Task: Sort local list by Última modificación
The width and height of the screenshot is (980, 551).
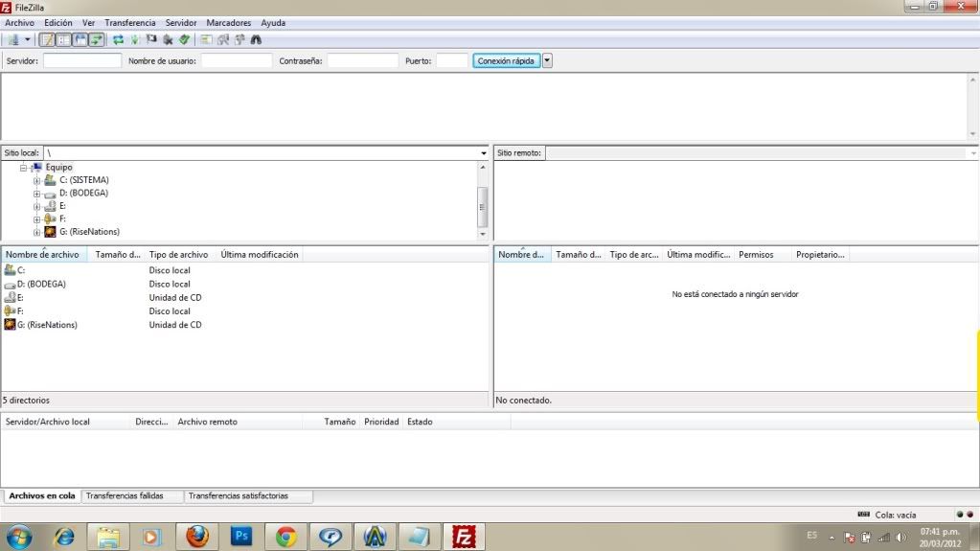Action: 260,255
